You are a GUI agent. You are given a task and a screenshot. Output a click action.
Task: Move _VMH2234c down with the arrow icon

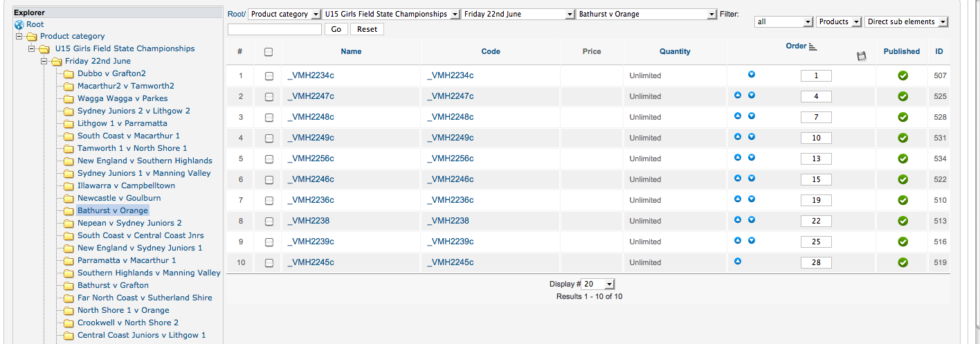(x=751, y=75)
